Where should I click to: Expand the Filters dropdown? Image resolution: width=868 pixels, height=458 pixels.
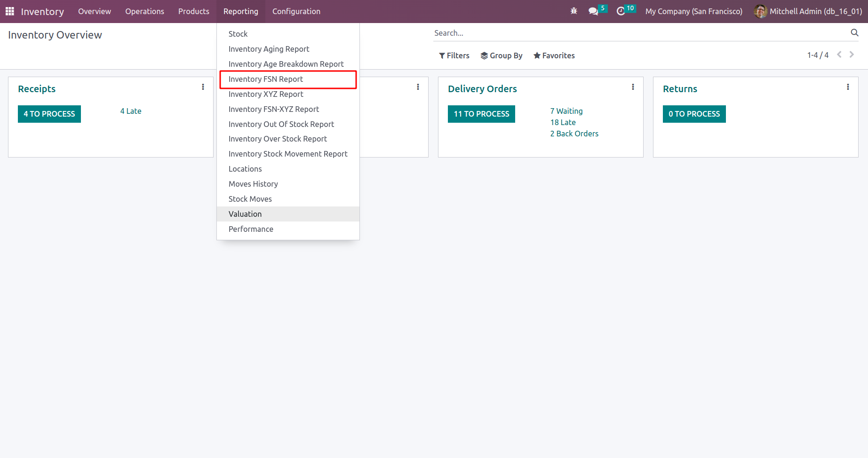coord(454,55)
